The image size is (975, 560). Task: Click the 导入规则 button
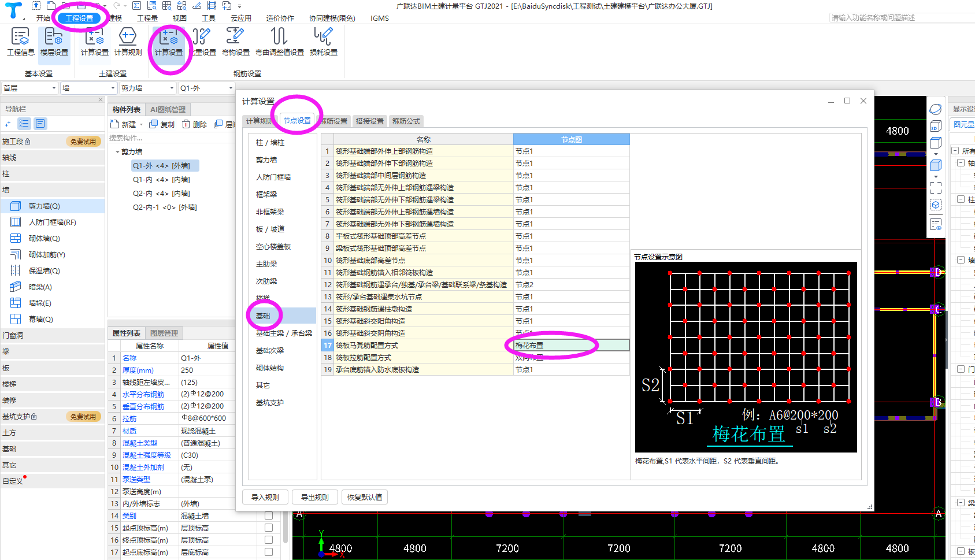(x=265, y=497)
